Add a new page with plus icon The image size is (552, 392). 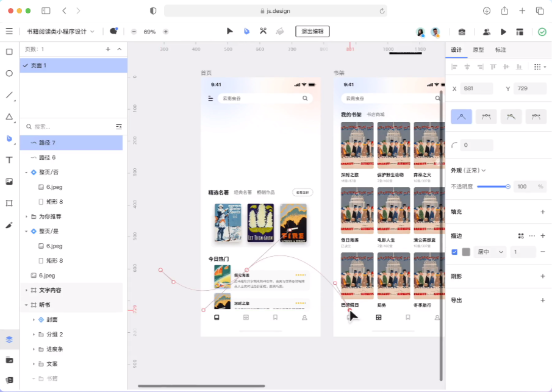108,49
